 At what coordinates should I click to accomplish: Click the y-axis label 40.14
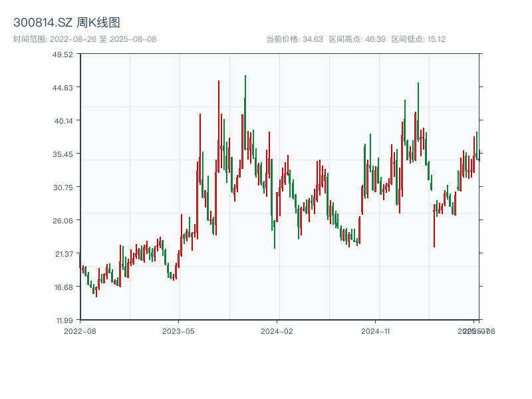tap(63, 121)
